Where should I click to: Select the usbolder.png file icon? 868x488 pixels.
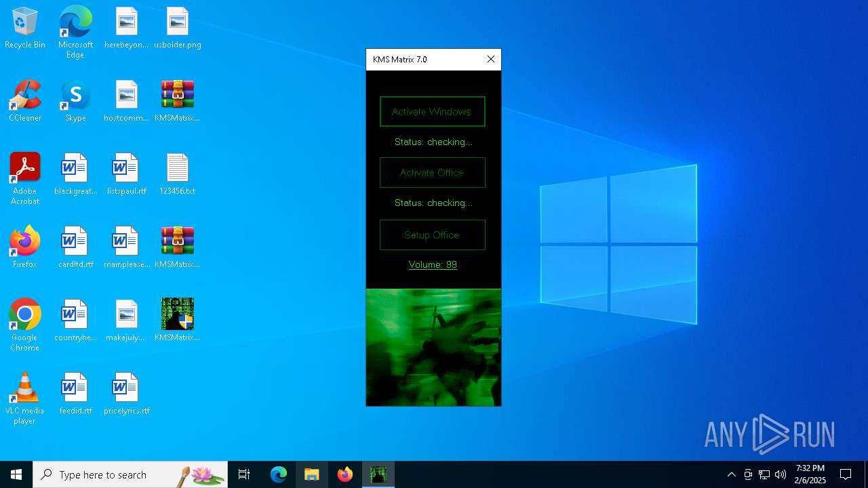click(177, 29)
